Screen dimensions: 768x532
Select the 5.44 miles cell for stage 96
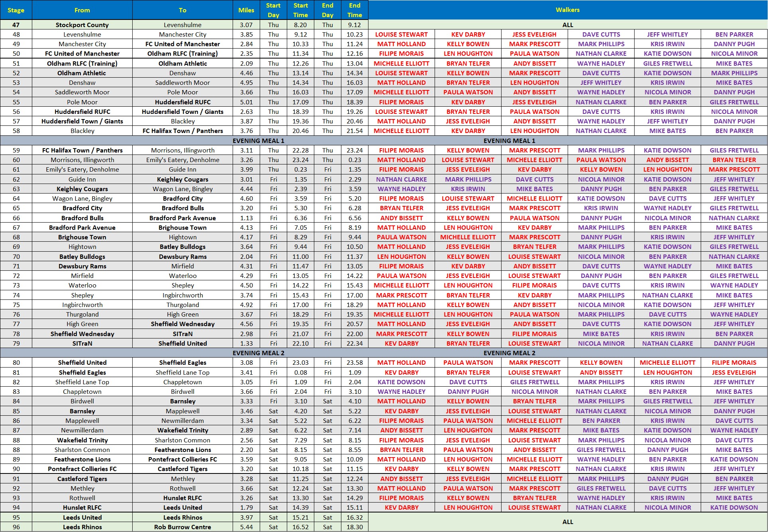246,527
